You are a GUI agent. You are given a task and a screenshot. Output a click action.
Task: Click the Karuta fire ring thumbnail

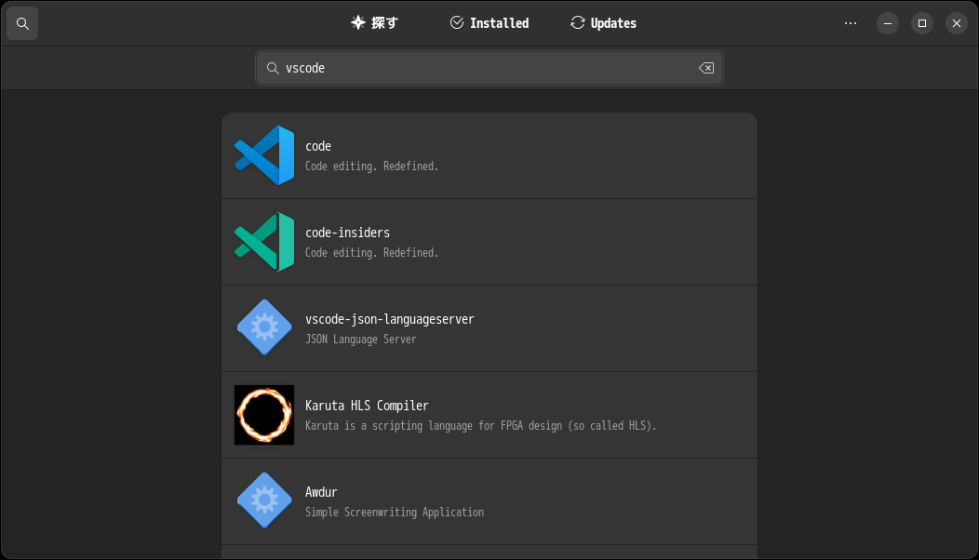[264, 415]
